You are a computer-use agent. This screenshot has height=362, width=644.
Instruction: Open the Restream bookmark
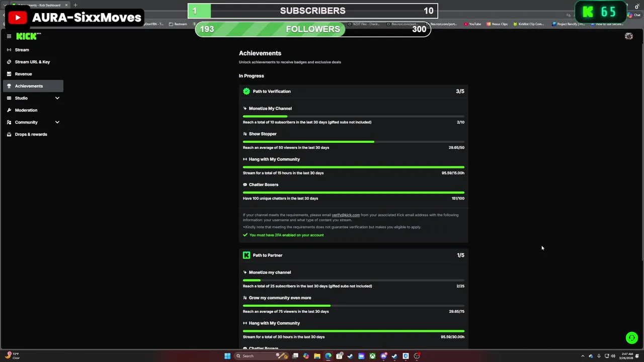coord(178,24)
